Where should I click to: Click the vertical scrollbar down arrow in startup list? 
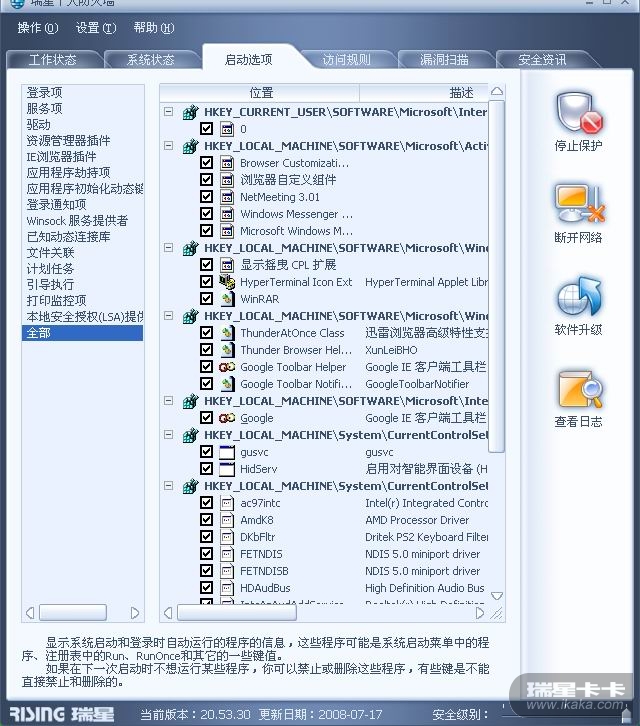click(496, 596)
